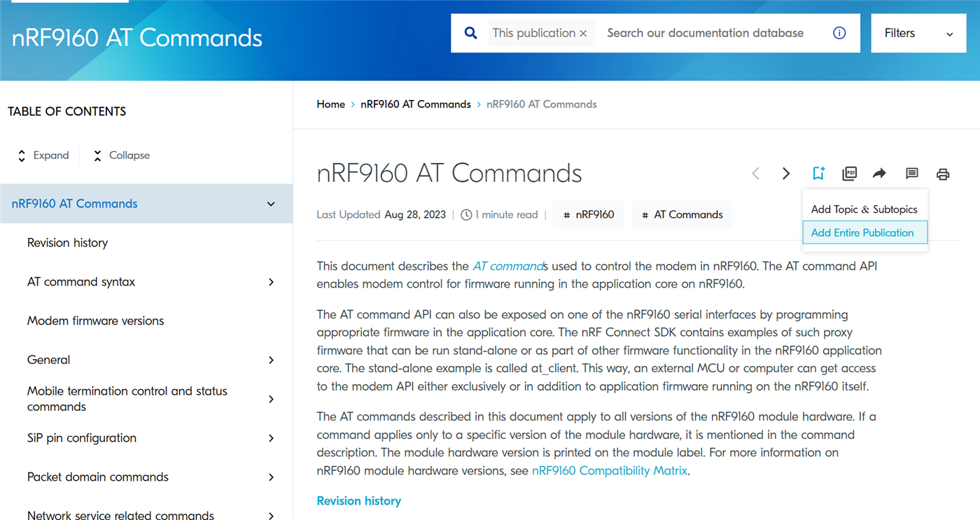
Task: Remove the 'This publication' search filter
Action: (x=583, y=34)
